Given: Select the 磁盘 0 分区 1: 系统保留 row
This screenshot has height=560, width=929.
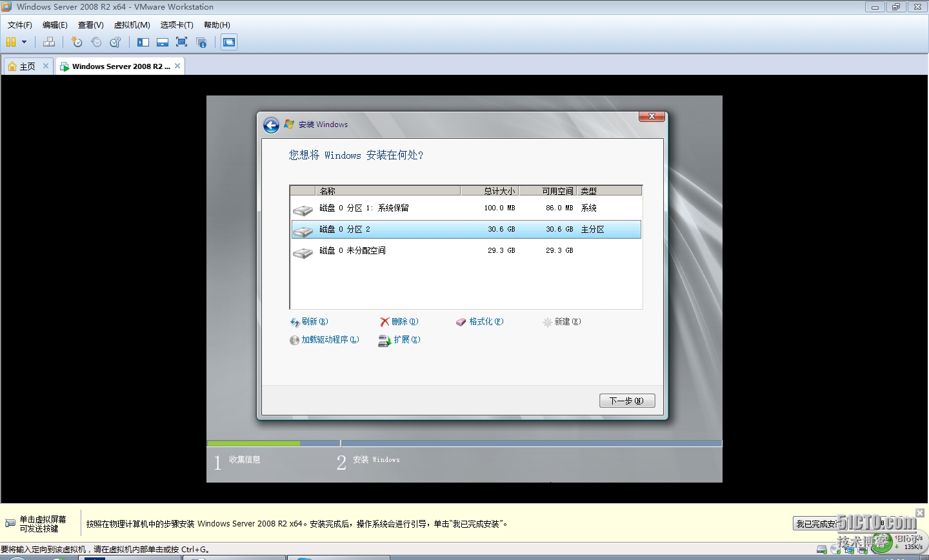Looking at the screenshot, I should click(x=466, y=208).
